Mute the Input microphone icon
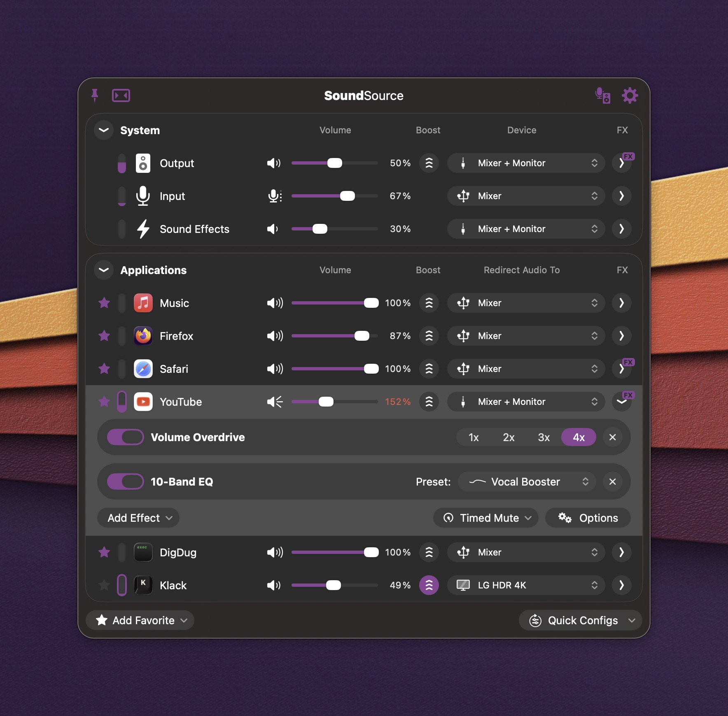 (x=275, y=196)
